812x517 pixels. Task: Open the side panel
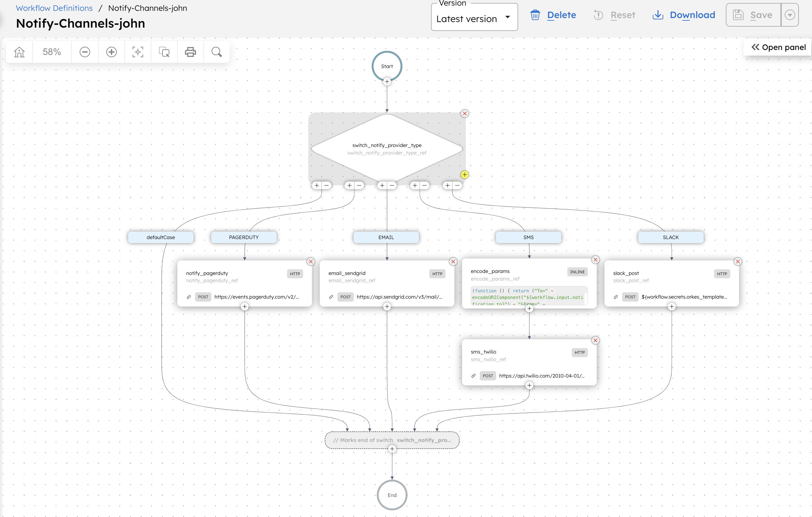coord(778,47)
